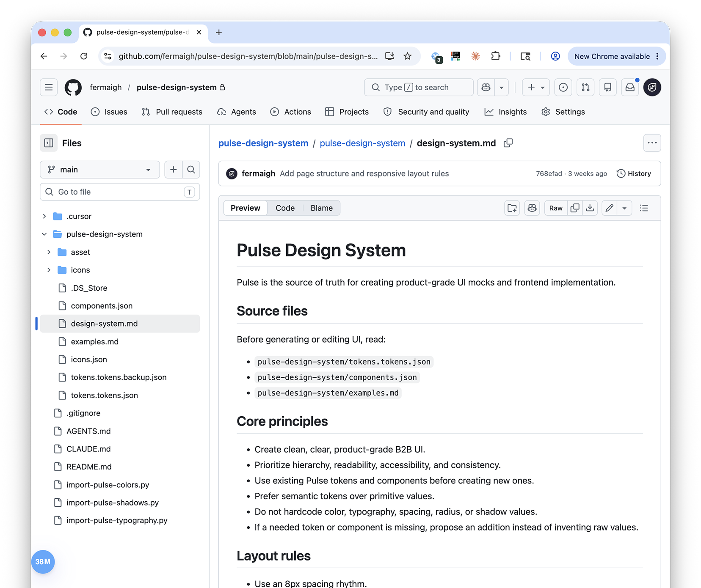Download the raw file
701x588 pixels.
(590, 208)
